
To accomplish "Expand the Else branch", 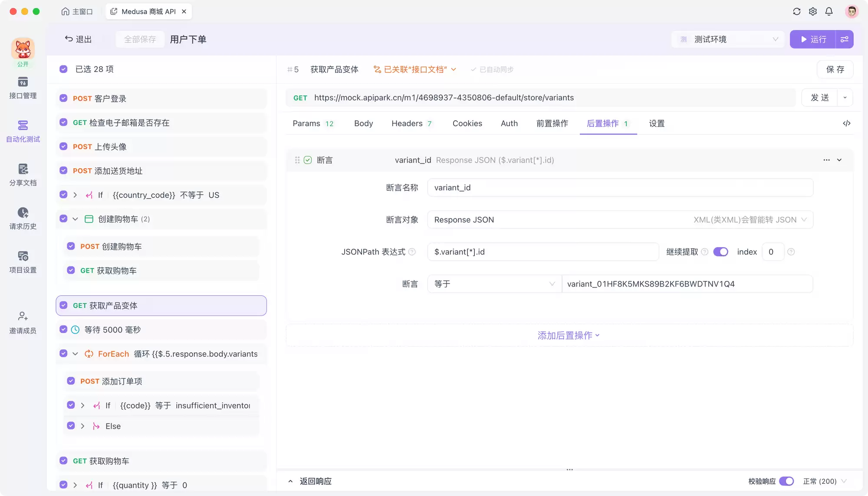I will pyautogui.click(x=82, y=426).
